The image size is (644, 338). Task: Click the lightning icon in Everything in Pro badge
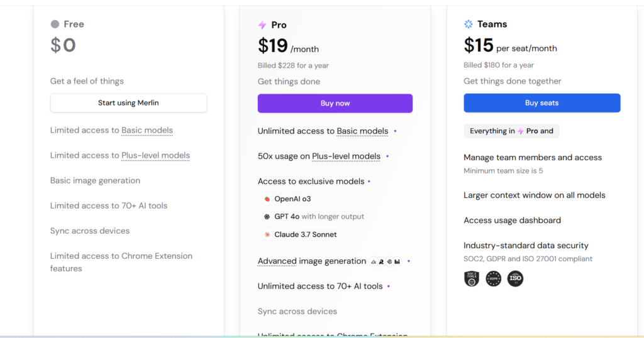click(520, 131)
